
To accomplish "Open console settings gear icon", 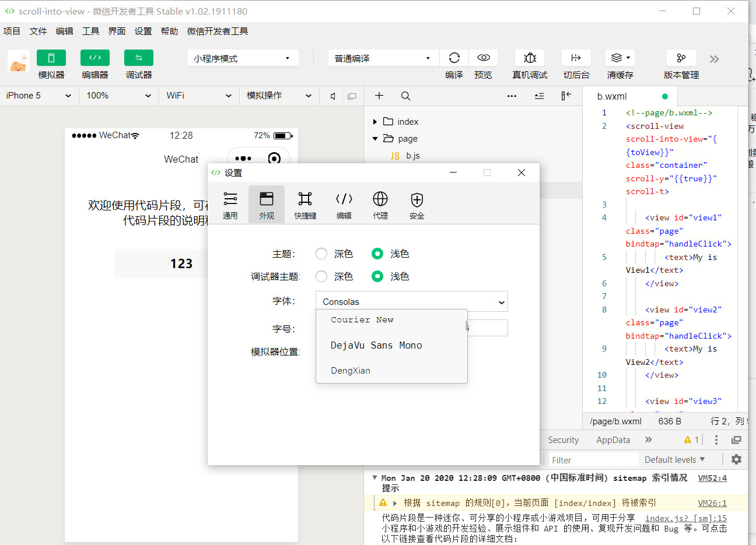I will point(736,459).
